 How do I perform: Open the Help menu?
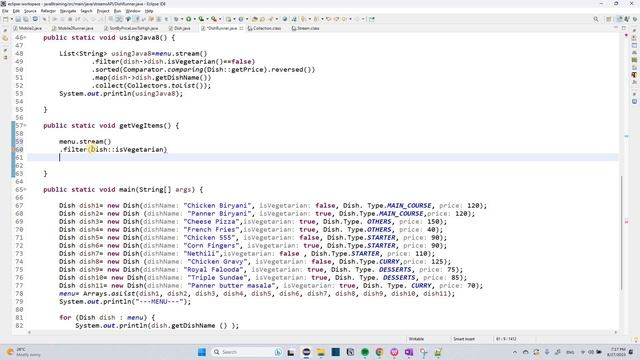coord(149,11)
